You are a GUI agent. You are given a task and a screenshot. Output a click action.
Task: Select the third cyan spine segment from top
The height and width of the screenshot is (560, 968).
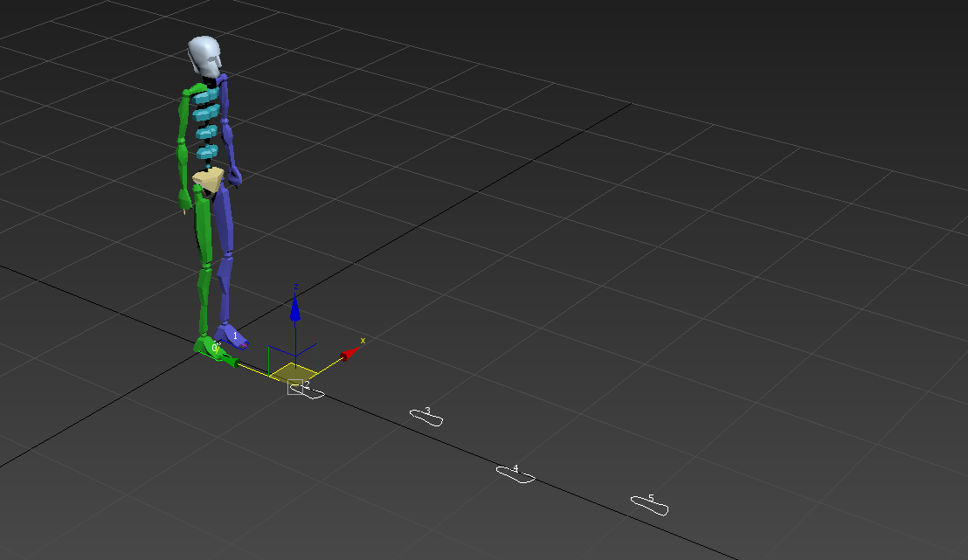[207, 132]
